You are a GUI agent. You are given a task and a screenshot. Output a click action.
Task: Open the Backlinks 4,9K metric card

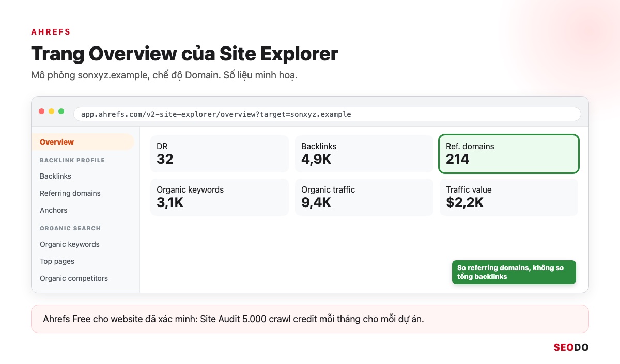pyautogui.click(x=364, y=154)
